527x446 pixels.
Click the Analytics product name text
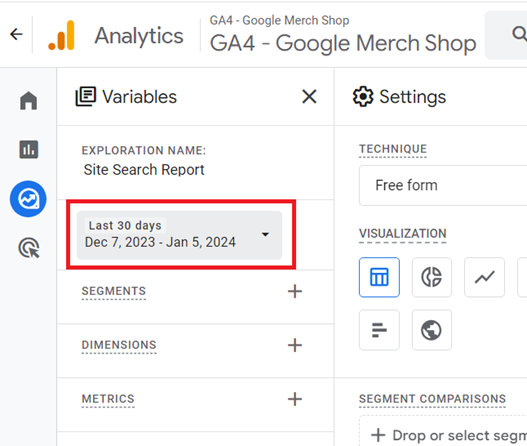click(139, 36)
